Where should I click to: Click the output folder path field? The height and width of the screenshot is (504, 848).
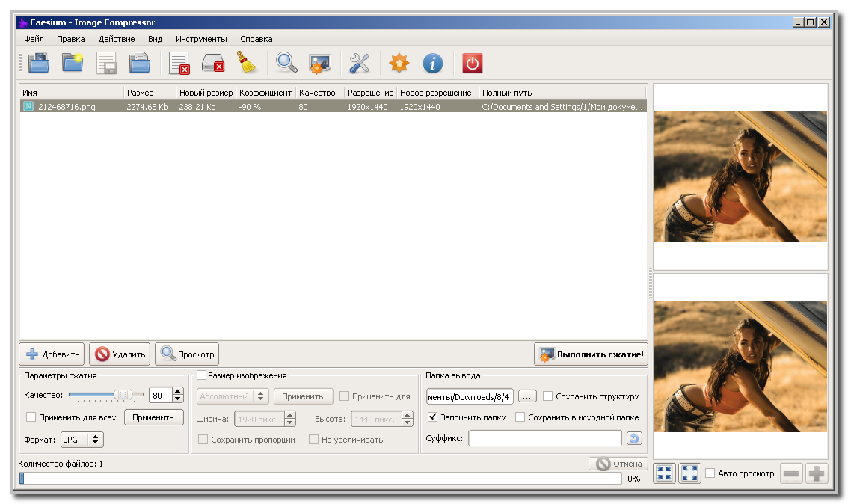(x=470, y=396)
